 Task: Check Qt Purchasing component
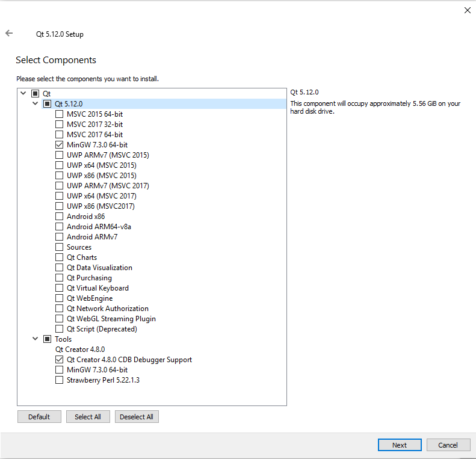(59, 278)
